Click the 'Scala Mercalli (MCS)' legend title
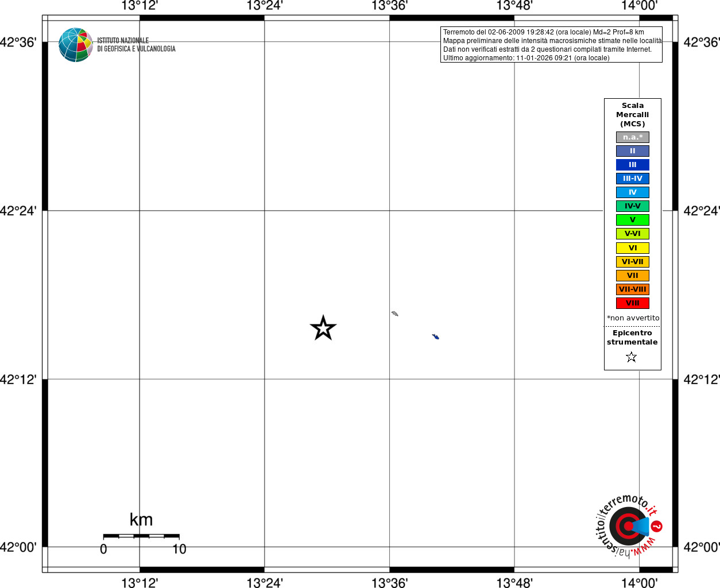Viewport: 720px width, 588px height. (633, 115)
